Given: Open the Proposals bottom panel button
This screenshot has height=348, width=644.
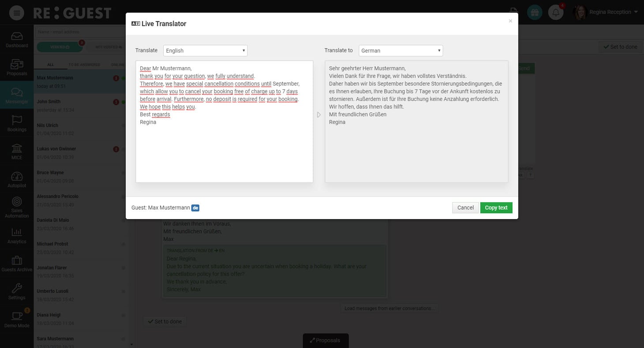Looking at the screenshot, I should (326, 340).
